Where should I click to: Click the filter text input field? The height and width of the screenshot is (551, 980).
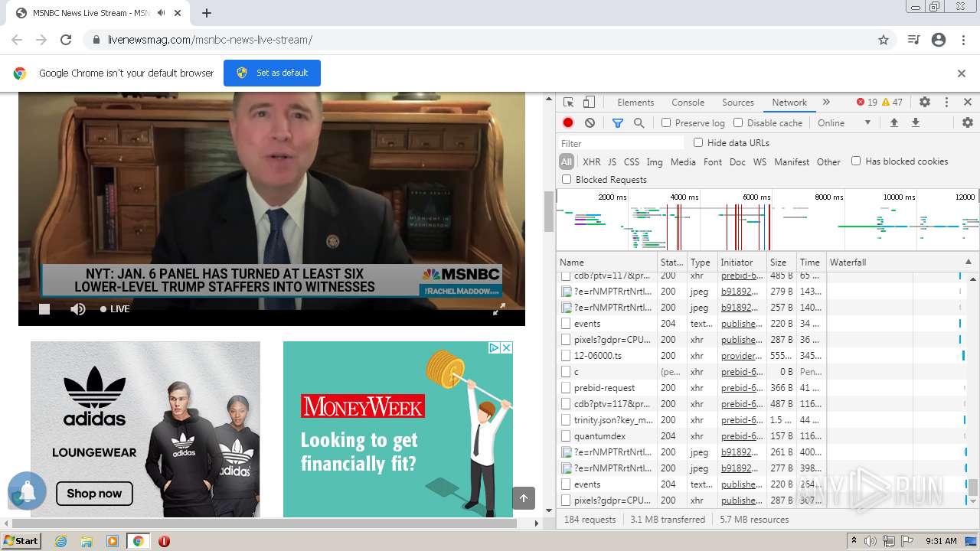click(x=620, y=143)
